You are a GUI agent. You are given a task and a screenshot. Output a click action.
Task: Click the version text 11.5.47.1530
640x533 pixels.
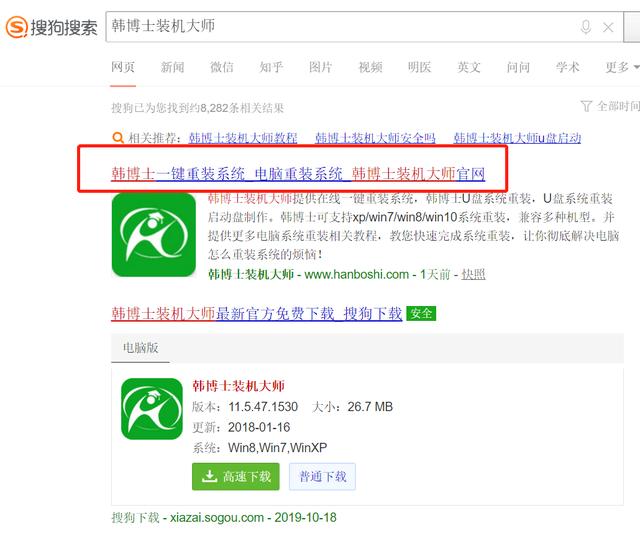tap(263, 406)
